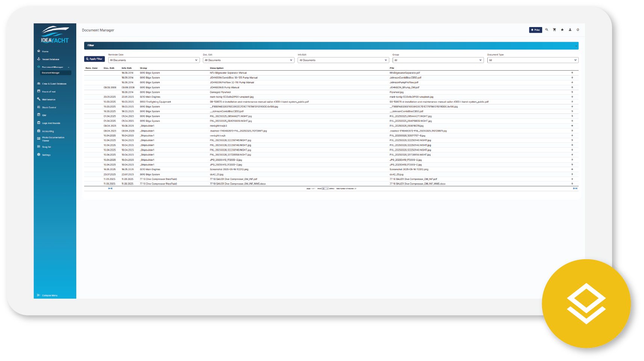
Task: Click file name 'PXL_20250325_093016078.jpg'
Action: tap(407, 126)
